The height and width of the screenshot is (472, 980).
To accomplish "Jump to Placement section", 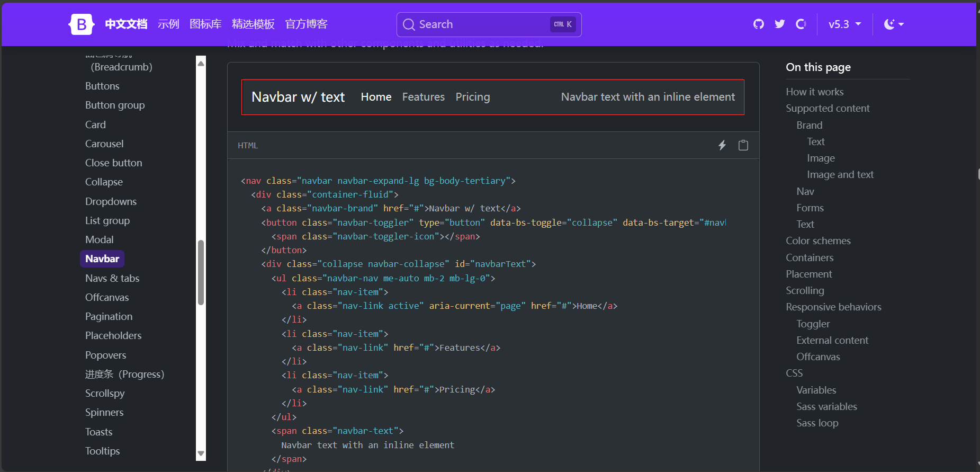I will 809,274.
